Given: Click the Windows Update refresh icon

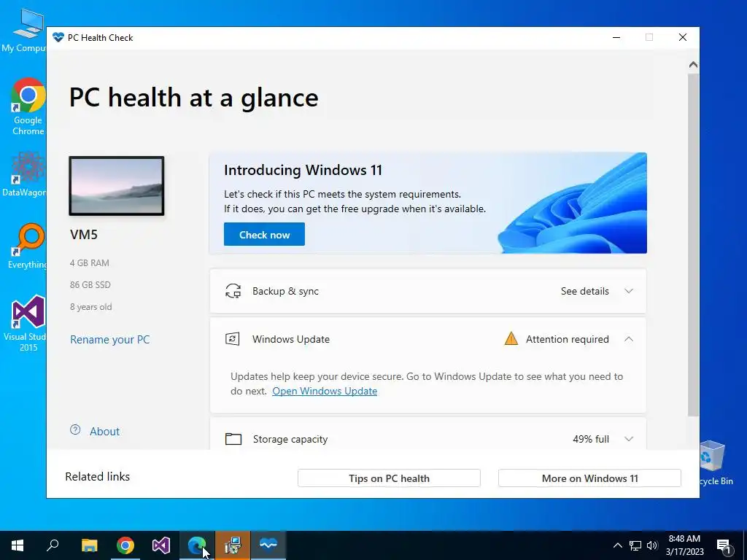Looking at the screenshot, I should point(233,339).
